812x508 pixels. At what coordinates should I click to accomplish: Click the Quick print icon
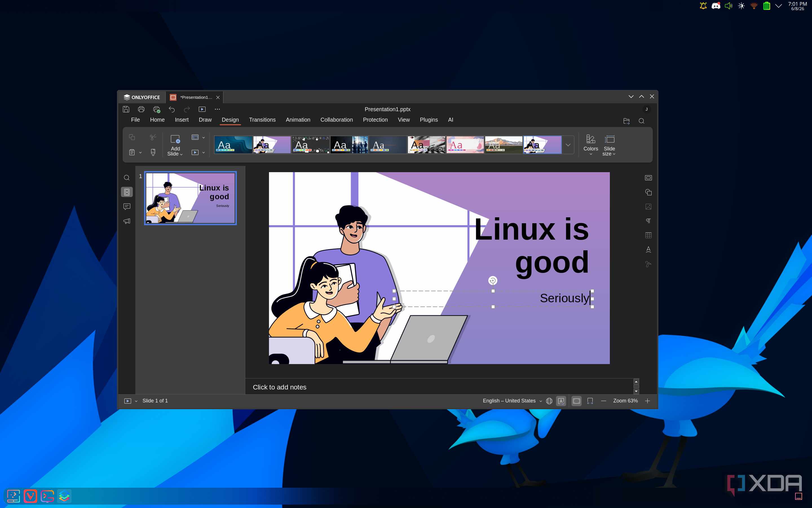[x=156, y=109]
